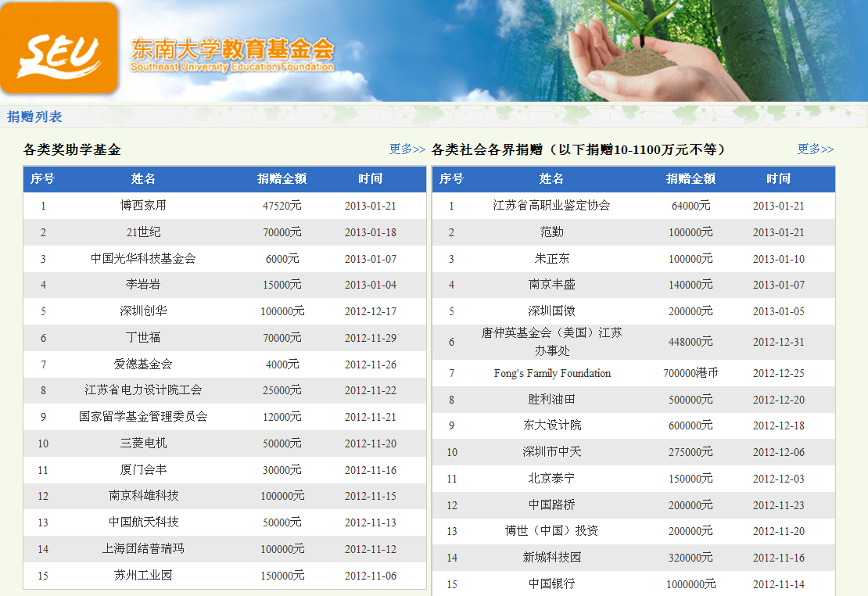Select donor name 苏州工业园

pyautogui.click(x=143, y=576)
